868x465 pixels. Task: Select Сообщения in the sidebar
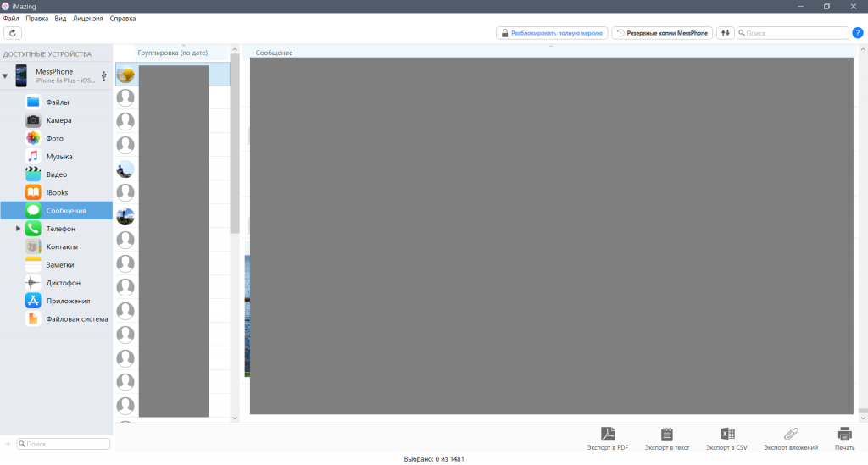57,211
